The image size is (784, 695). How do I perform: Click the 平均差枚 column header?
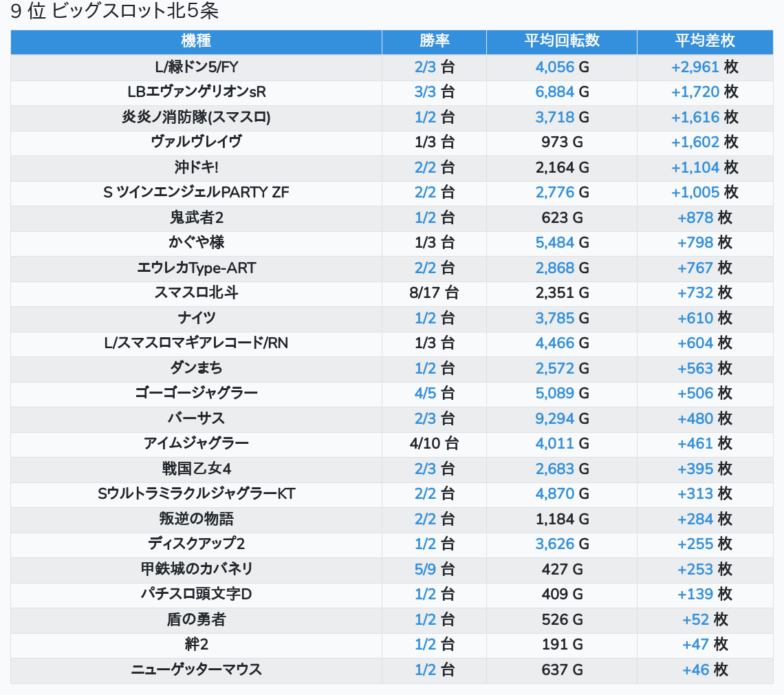704,41
